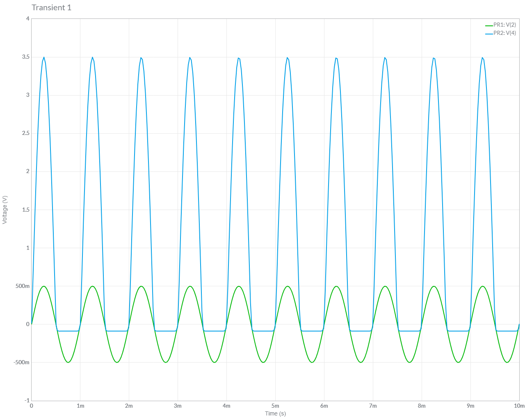Click the last blue waveform peak after 9m
Image resolution: width=525 pixels, height=420 pixels.
pyautogui.click(x=482, y=57)
